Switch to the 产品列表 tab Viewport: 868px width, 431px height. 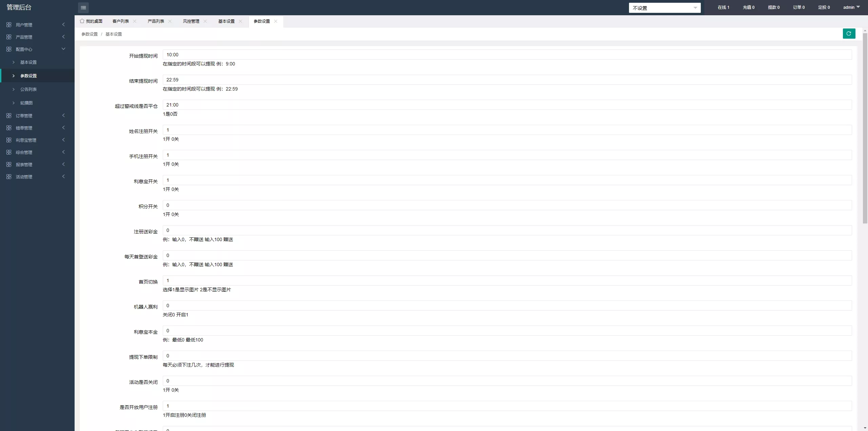[156, 21]
